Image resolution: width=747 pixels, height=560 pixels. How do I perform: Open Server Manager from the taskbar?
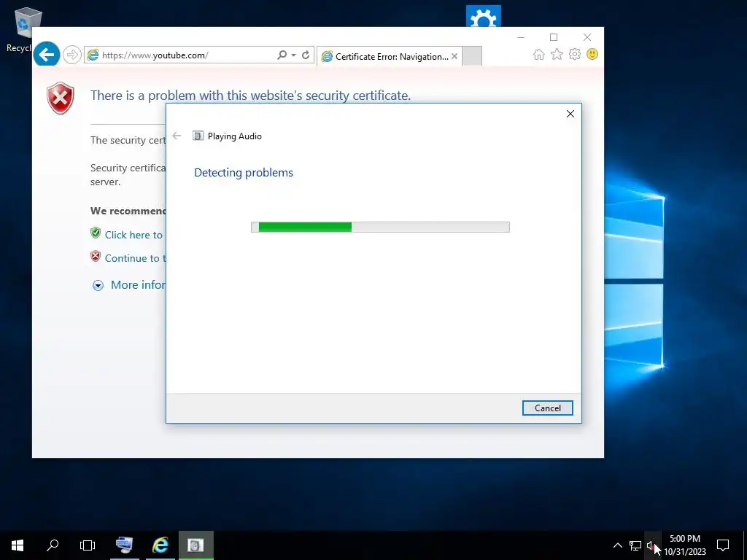click(x=124, y=545)
